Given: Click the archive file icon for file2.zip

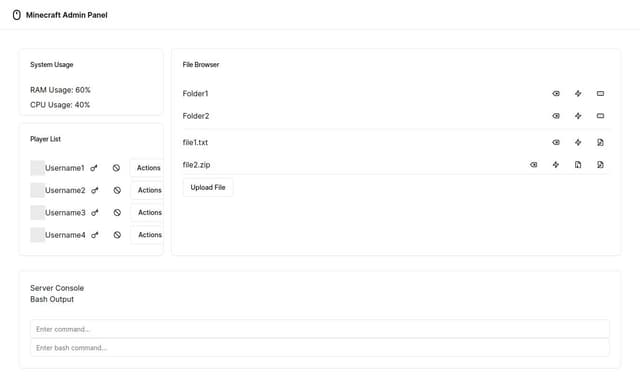Looking at the screenshot, I should (x=578, y=165).
